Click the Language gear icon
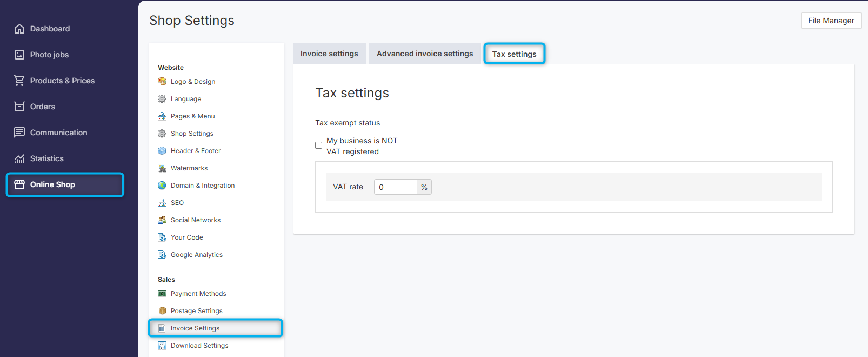 (162, 99)
